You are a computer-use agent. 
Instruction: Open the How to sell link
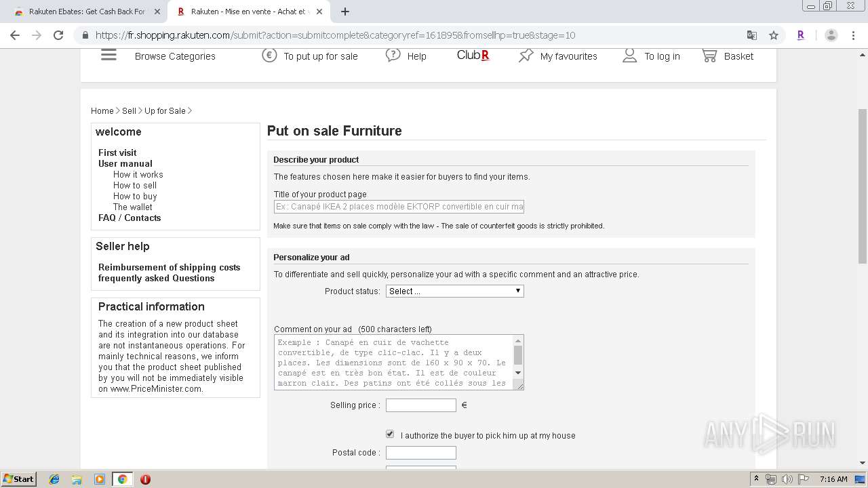[135, 185]
